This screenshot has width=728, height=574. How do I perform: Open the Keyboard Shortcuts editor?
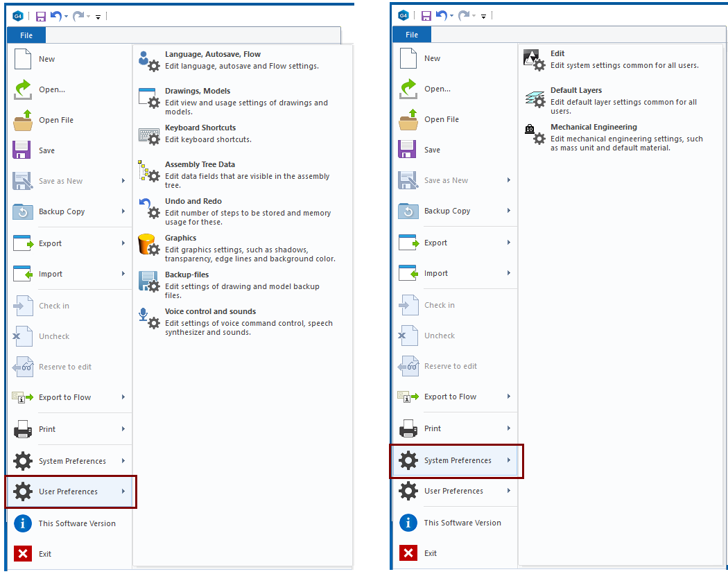(200, 128)
